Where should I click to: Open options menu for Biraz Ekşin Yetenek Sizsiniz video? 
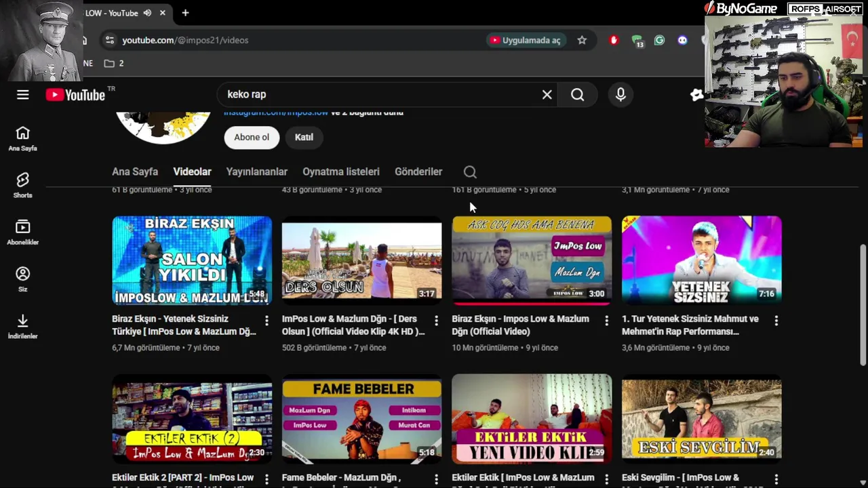coord(267,320)
